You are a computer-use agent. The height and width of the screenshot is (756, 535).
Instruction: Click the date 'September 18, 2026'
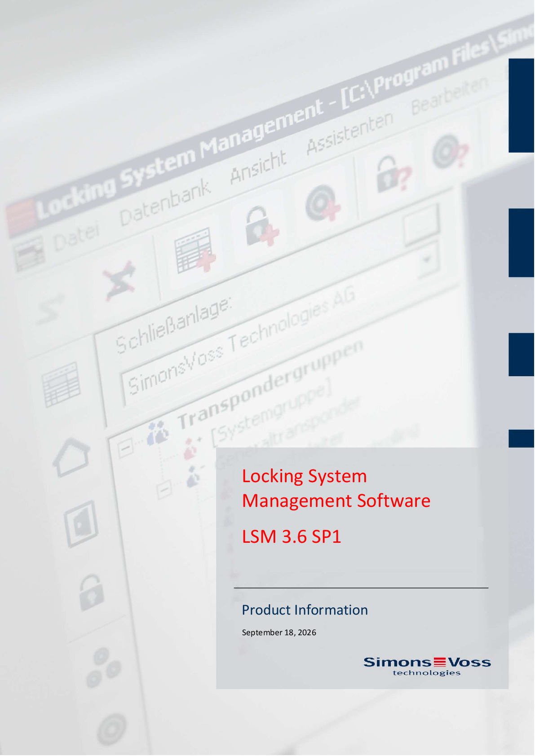coord(279,633)
